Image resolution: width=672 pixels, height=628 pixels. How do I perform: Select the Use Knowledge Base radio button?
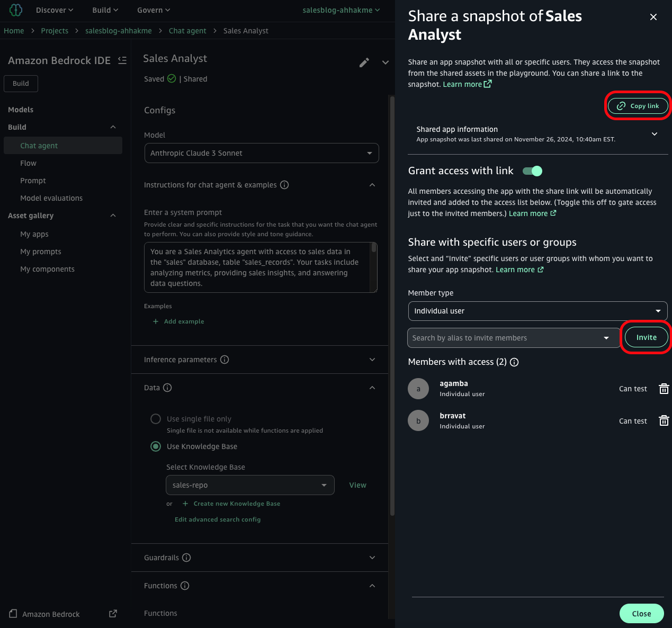155,446
